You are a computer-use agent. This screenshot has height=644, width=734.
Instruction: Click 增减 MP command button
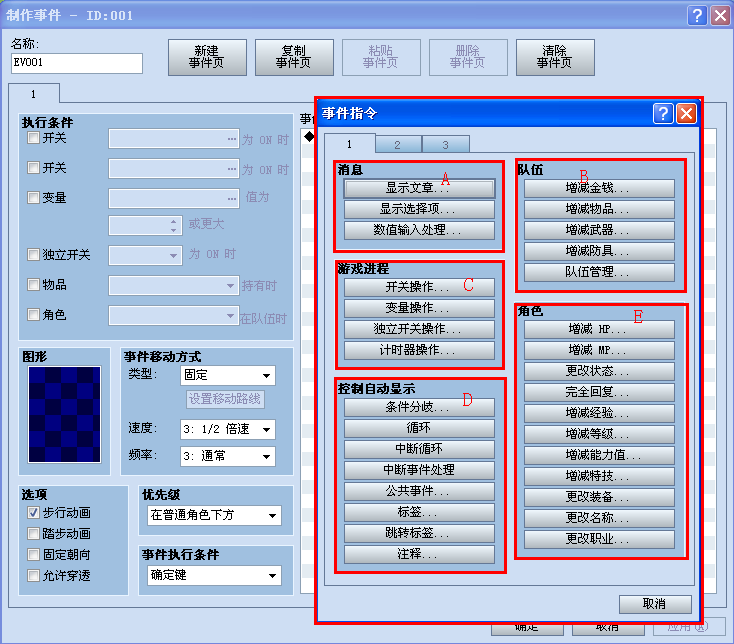[599, 351]
